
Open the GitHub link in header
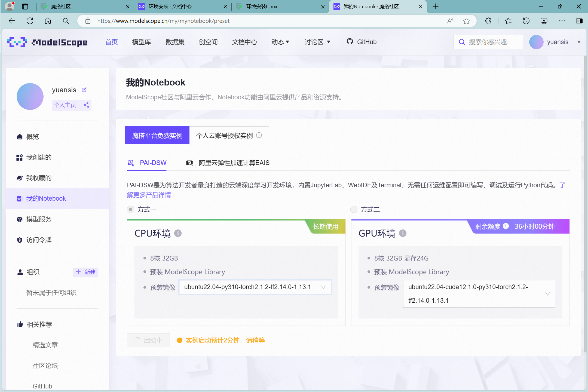pos(362,42)
